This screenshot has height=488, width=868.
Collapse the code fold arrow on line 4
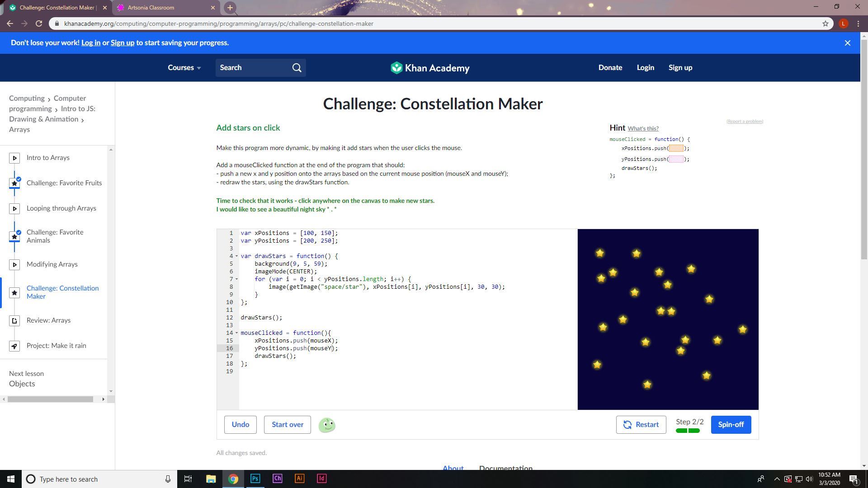click(236, 256)
